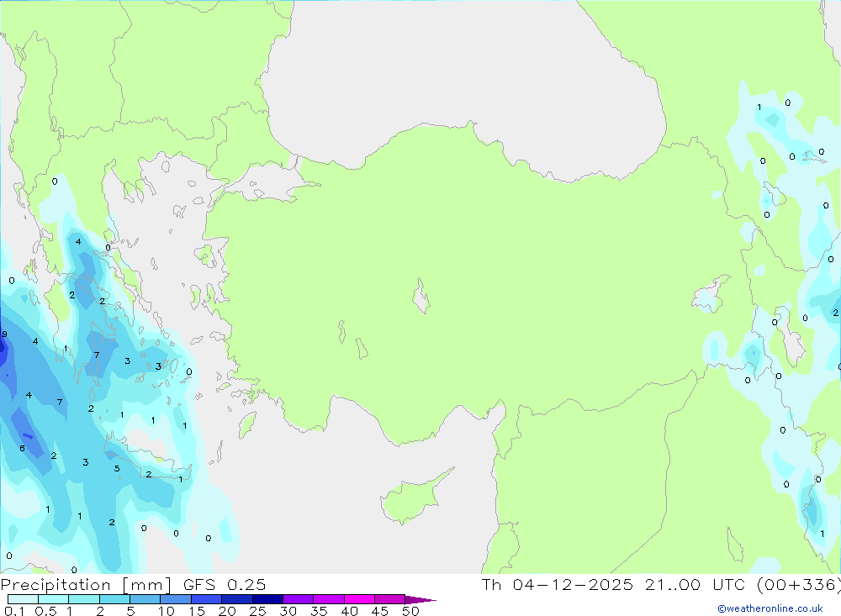This screenshot has width=841, height=616.
Task: Pick the 1–2 mm legend color box
Action: tap(83, 599)
